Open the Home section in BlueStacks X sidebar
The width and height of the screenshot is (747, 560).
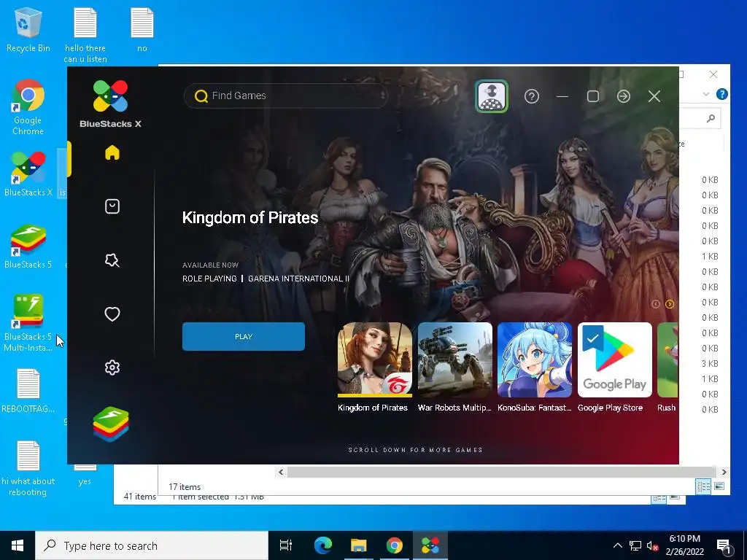(x=112, y=153)
